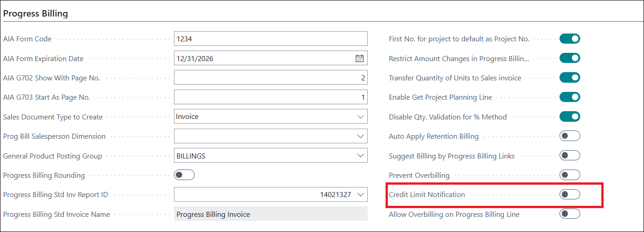Turn on Allow Overbilling on Progress Billing Line
This screenshot has width=644, height=232.
(570, 214)
